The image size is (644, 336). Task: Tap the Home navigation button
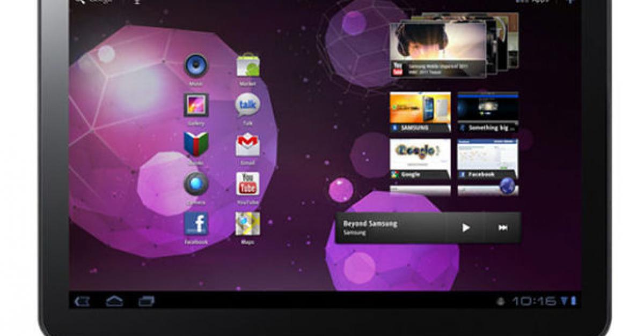(114, 301)
